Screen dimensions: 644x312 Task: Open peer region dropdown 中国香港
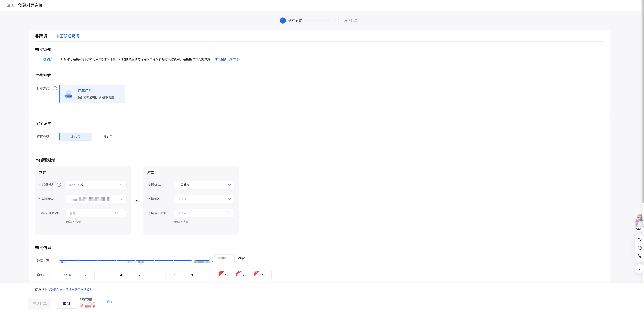[204, 185]
